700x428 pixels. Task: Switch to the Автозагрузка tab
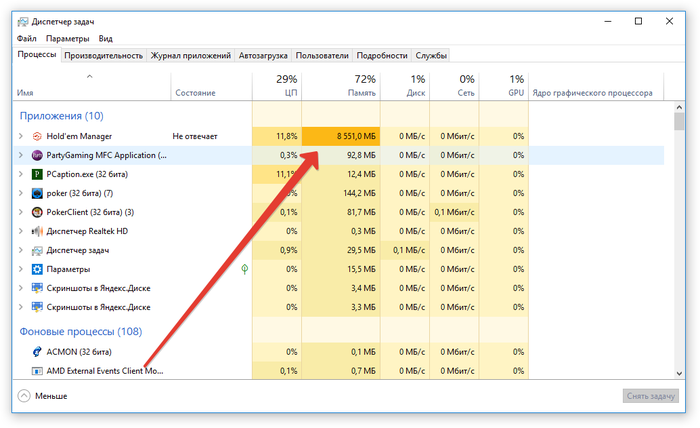[x=263, y=55]
